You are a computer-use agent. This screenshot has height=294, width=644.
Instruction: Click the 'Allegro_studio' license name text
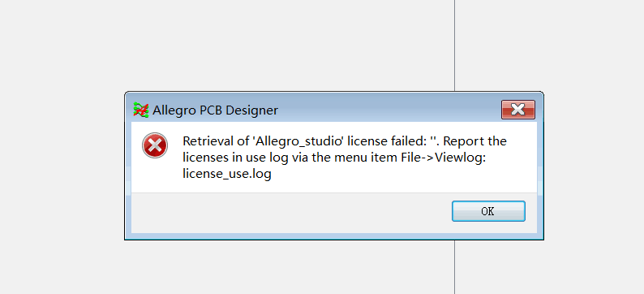(300, 141)
